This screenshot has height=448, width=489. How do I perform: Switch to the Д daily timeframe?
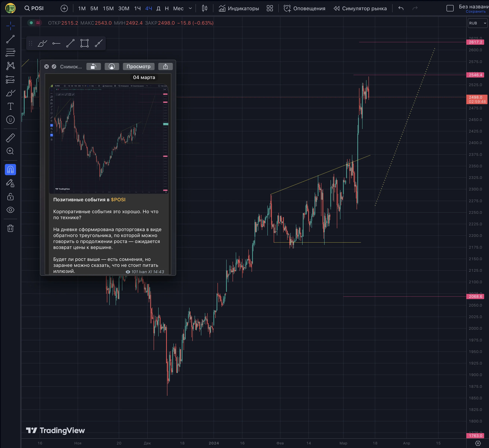click(158, 9)
